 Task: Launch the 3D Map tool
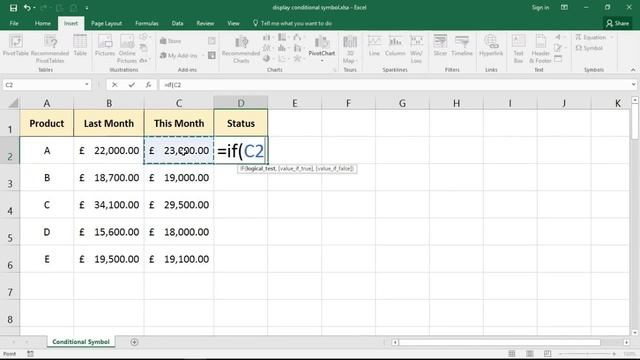click(x=350, y=49)
